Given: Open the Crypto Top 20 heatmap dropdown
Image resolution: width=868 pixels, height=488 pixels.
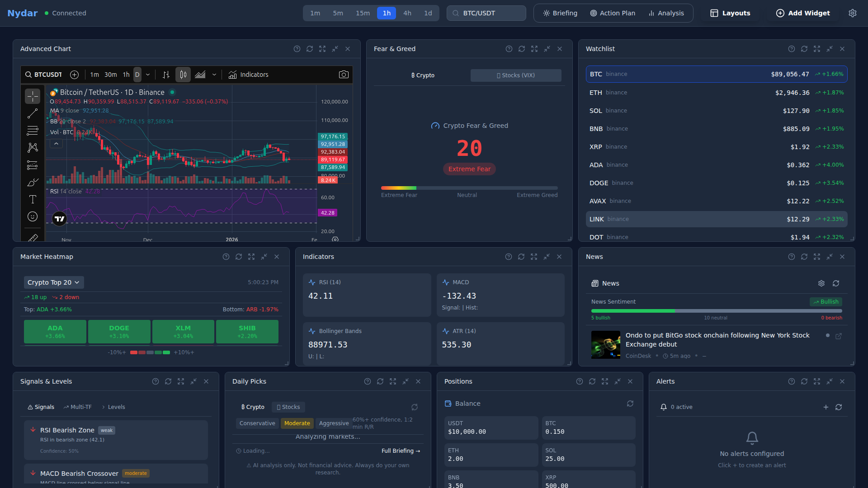Looking at the screenshot, I should point(53,282).
